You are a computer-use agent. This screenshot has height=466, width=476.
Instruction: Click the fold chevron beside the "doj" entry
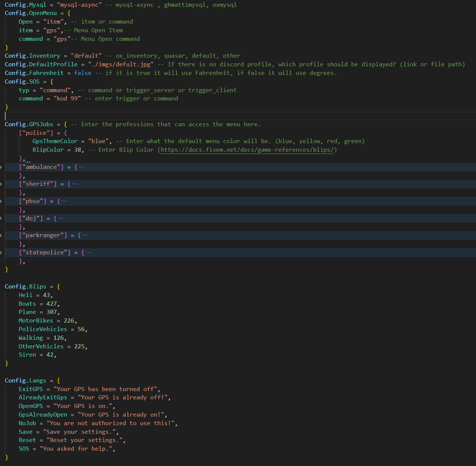point(1,218)
